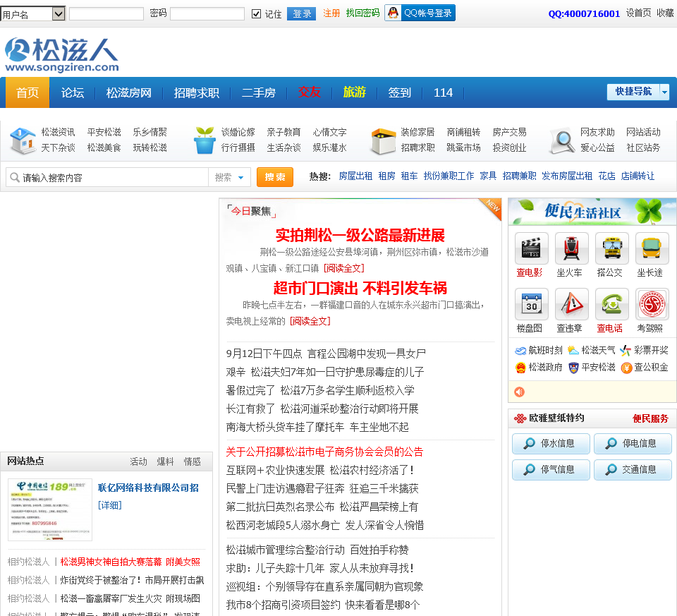Click the 注册 link
This screenshot has height=616, width=677.
331,13
